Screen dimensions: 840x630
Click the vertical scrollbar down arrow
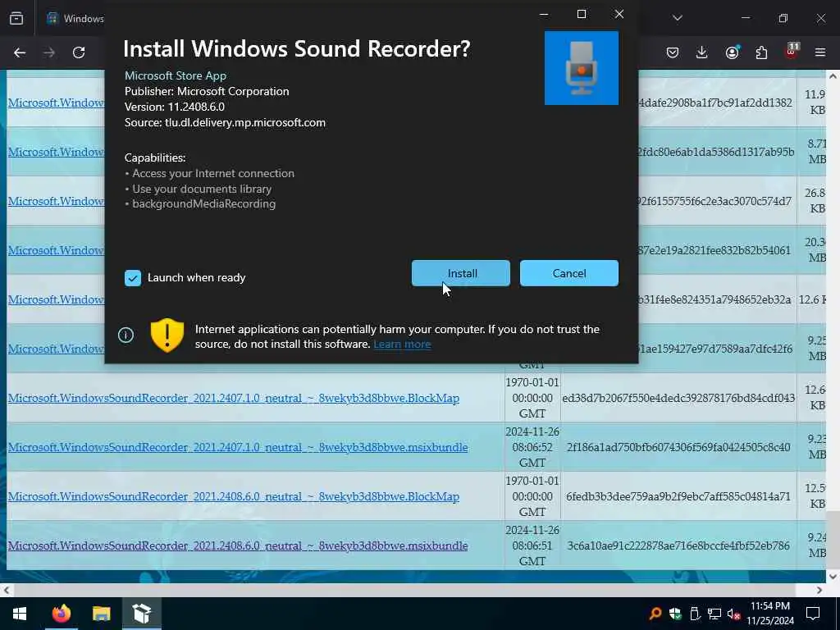[x=833, y=577]
